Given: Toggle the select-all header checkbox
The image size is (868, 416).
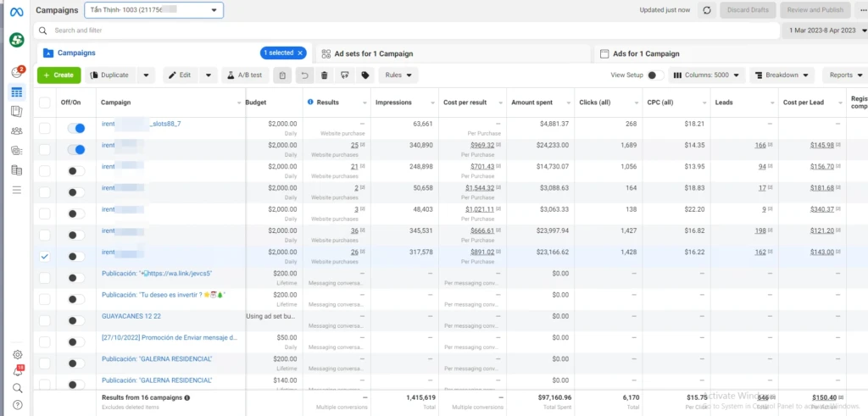Looking at the screenshot, I should pyautogui.click(x=45, y=103).
